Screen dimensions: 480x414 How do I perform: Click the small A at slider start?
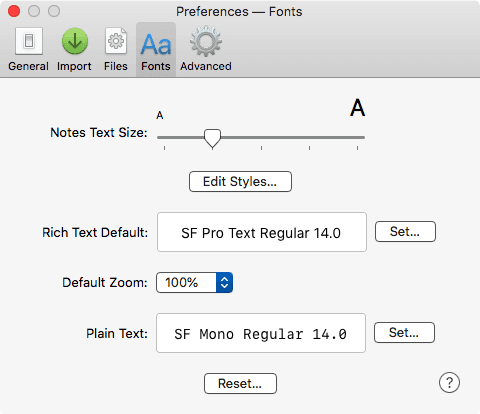click(160, 115)
